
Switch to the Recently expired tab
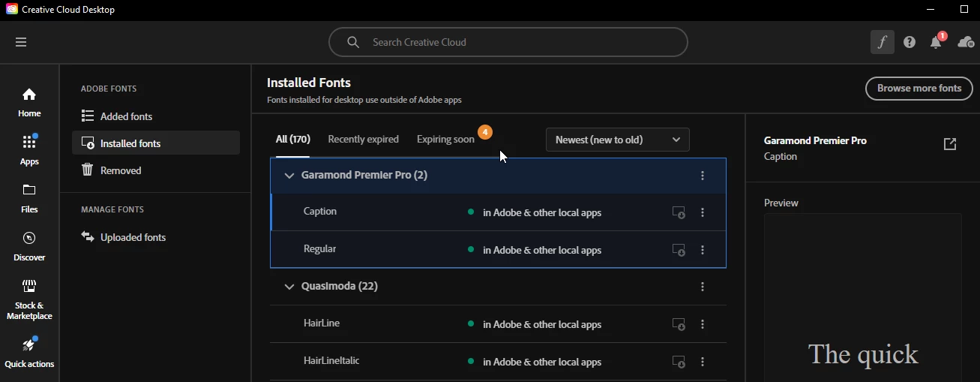click(363, 139)
